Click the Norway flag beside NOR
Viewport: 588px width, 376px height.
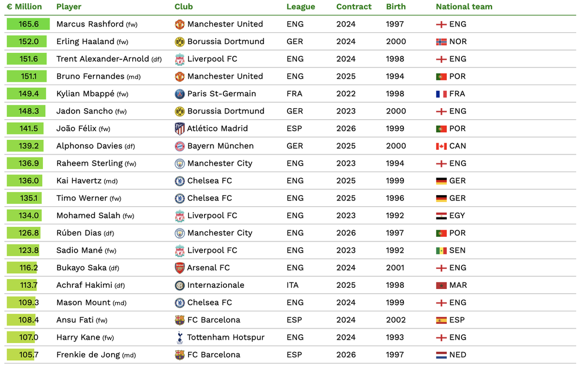tap(441, 42)
